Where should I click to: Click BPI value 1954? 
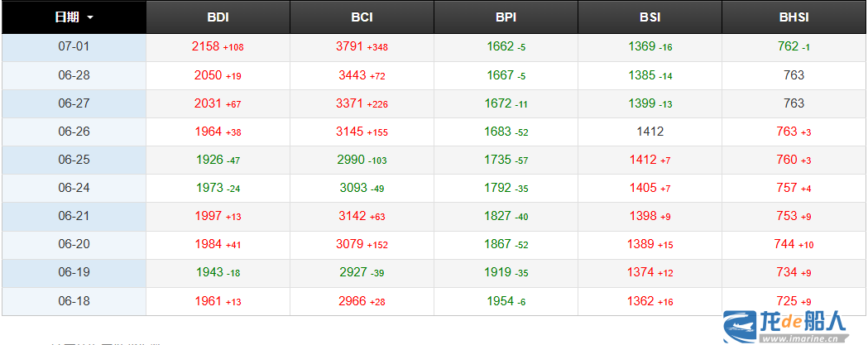(499, 301)
